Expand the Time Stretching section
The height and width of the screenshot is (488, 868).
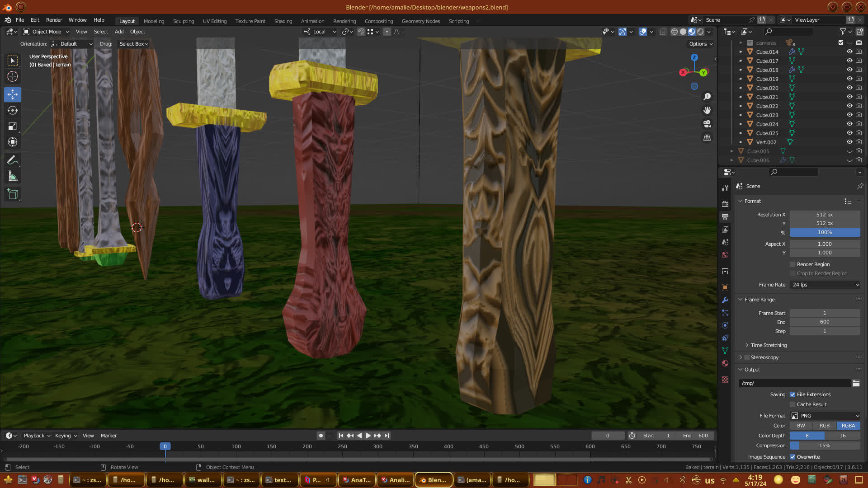769,345
